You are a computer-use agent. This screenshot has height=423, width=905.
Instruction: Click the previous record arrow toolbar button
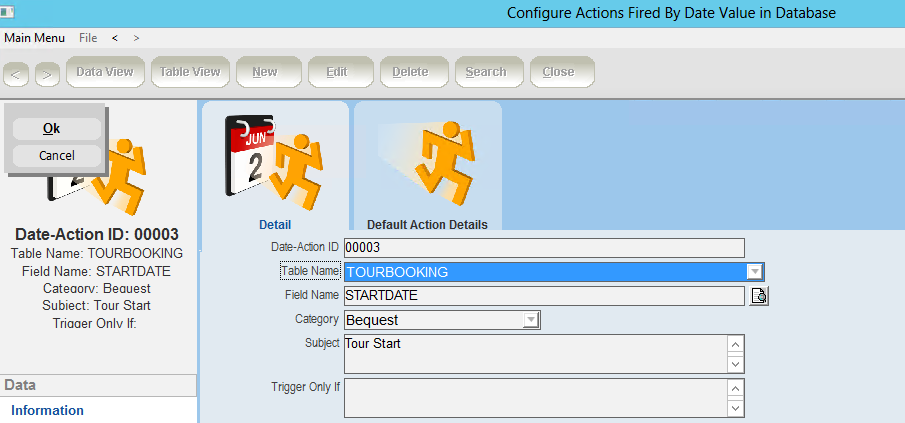[18, 73]
